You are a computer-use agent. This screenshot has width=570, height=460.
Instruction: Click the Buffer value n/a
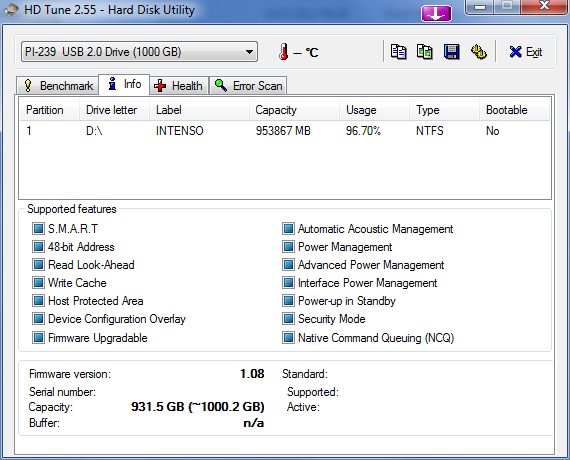pos(254,423)
